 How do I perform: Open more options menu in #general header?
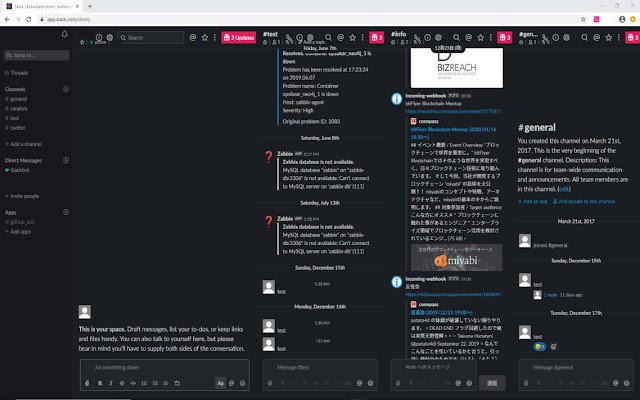619,38
